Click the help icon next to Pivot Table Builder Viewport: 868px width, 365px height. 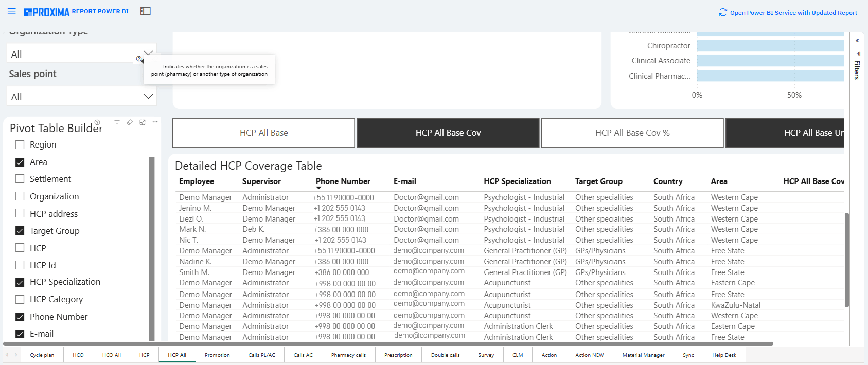point(97,122)
